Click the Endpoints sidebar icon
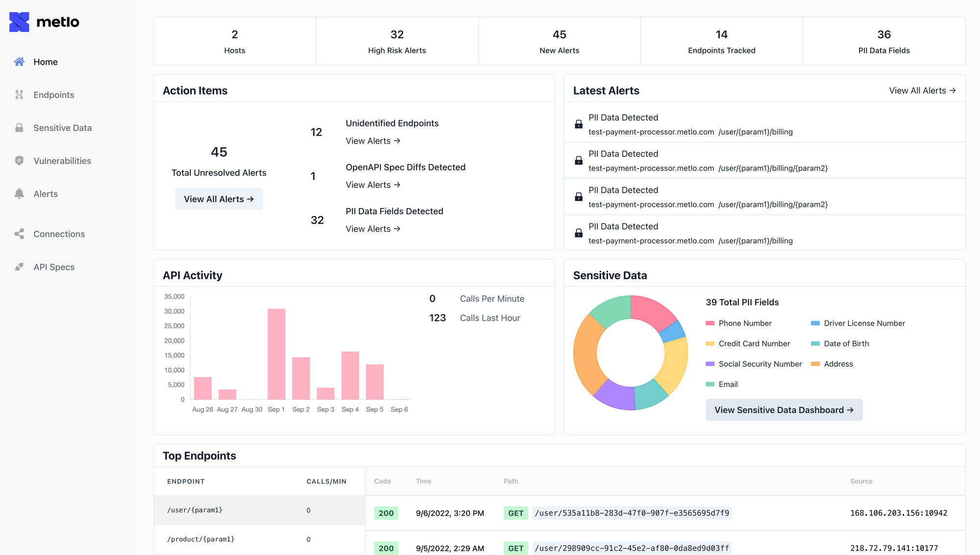The height and width of the screenshot is (555, 980). click(x=19, y=95)
